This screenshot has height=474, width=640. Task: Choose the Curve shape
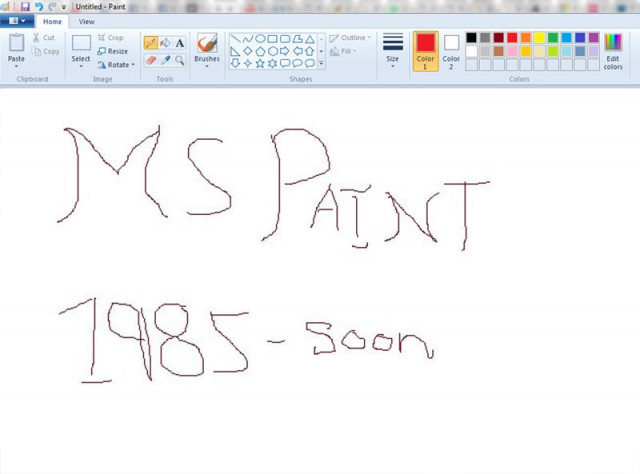[248, 39]
